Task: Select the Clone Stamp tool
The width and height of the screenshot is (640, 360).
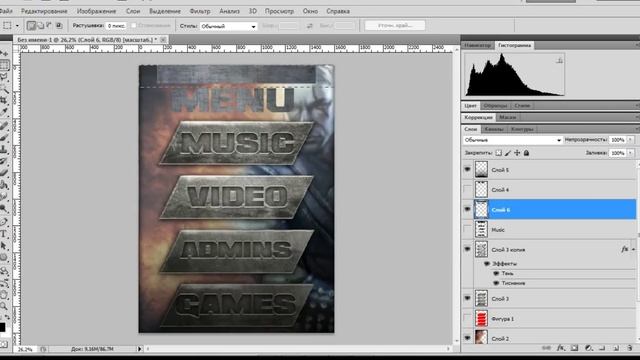Action: 4,150
